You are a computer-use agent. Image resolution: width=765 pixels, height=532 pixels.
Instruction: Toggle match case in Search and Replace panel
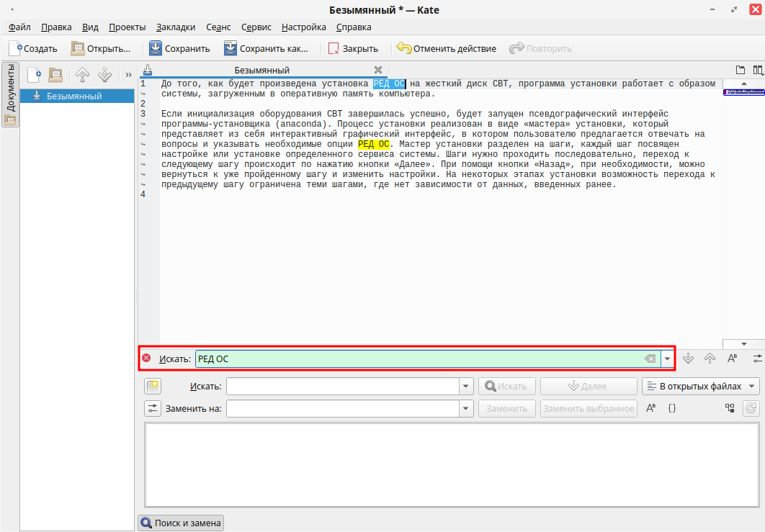[x=650, y=408]
